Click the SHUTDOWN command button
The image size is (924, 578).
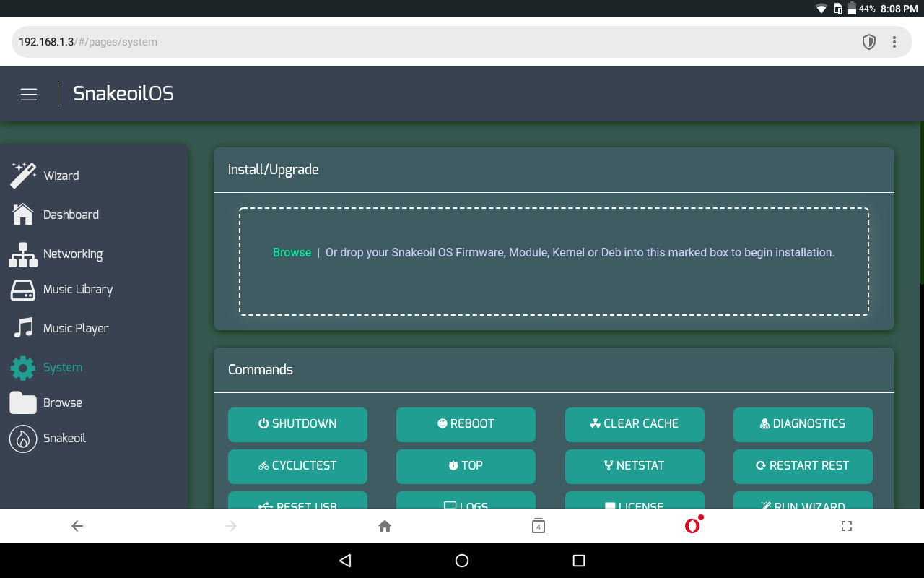coord(297,424)
